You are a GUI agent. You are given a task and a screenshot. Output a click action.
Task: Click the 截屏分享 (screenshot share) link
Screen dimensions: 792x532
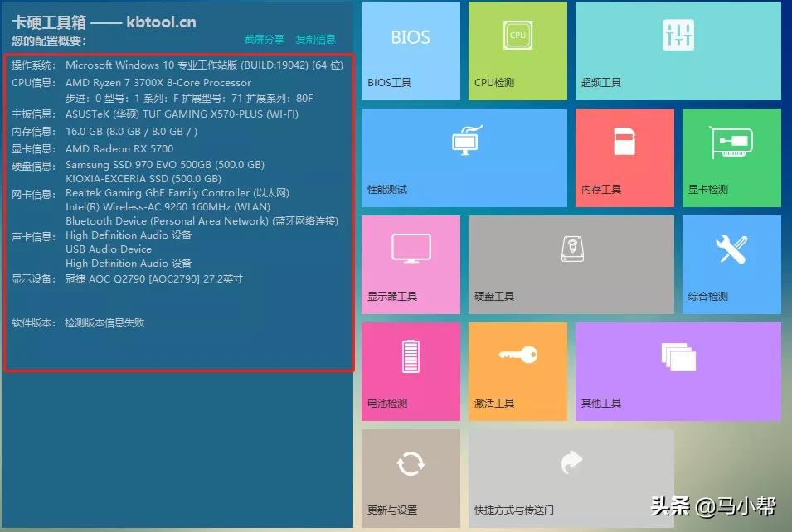(x=264, y=39)
